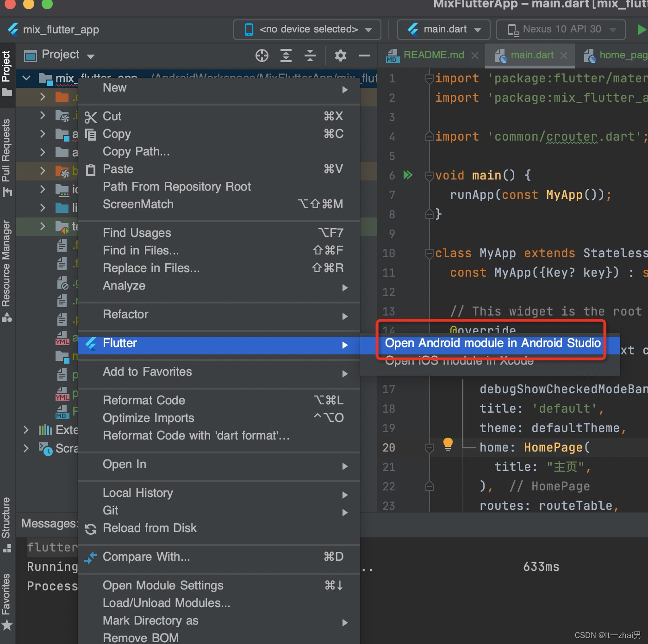Choose Open Module Settings
Viewport: 648px width, 644px height.
(219, 586)
